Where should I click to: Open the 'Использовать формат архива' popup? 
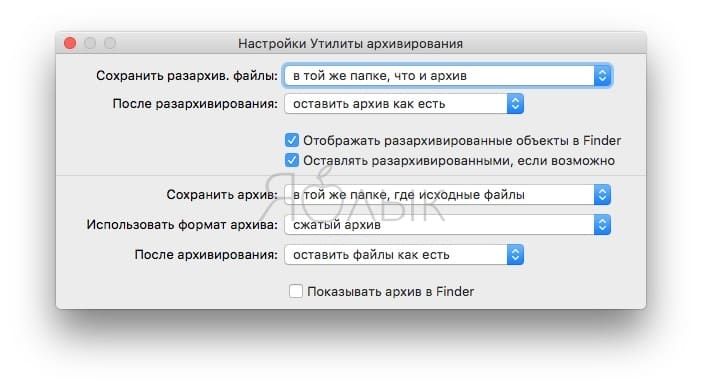[x=448, y=225]
